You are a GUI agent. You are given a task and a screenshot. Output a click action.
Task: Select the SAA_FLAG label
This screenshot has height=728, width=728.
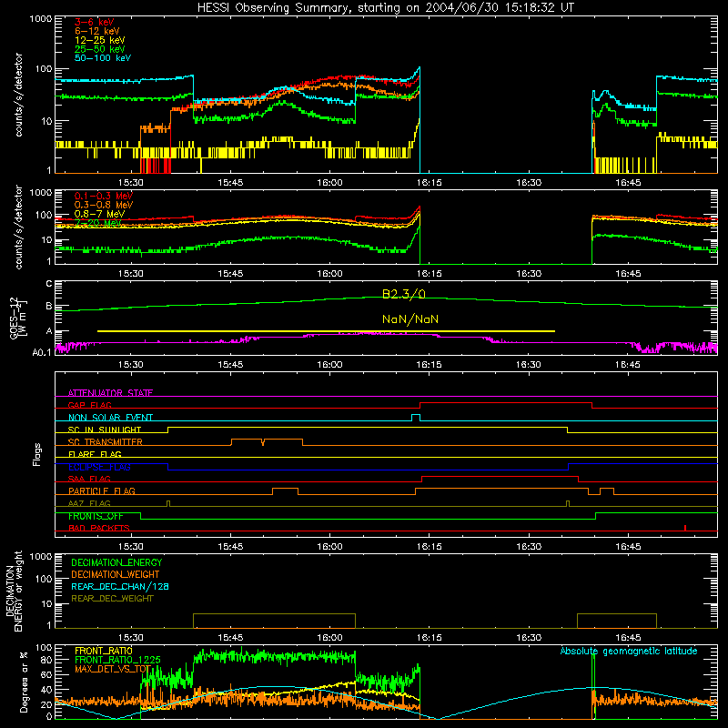click(x=89, y=479)
